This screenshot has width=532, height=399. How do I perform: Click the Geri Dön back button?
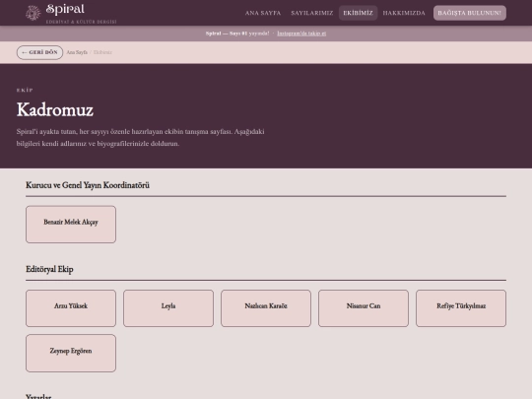pyautogui.click(x=39, y=52)
